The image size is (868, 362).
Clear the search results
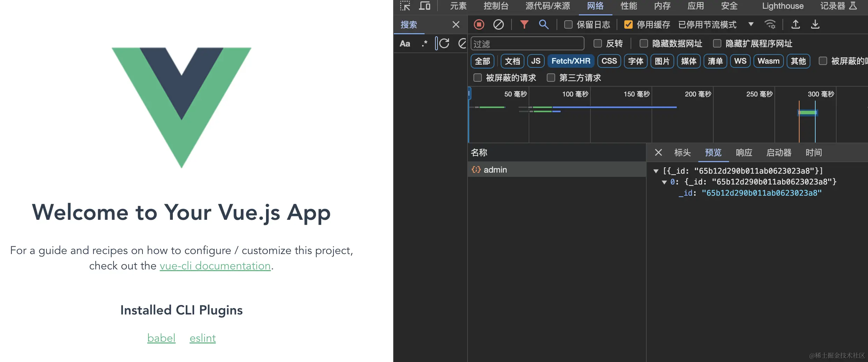pos(462,44)
